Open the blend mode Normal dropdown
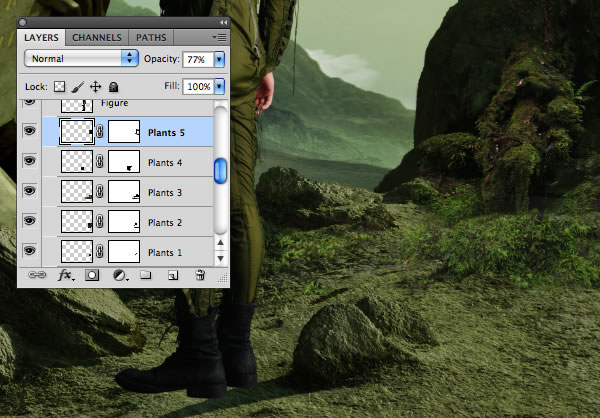 click(81, 59)
